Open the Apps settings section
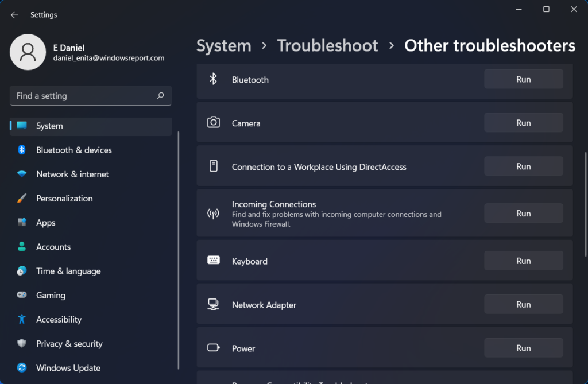This screenshot has width=588, height=384. (91, 222)
